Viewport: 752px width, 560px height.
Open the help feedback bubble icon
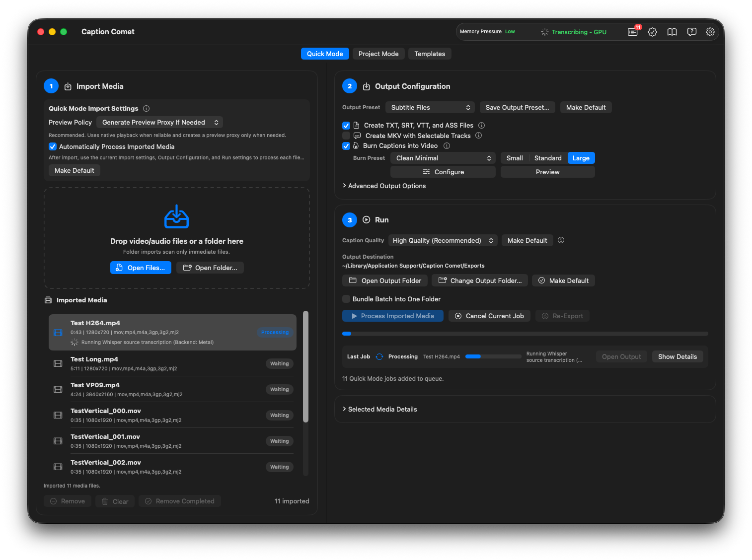pos(691,32)
